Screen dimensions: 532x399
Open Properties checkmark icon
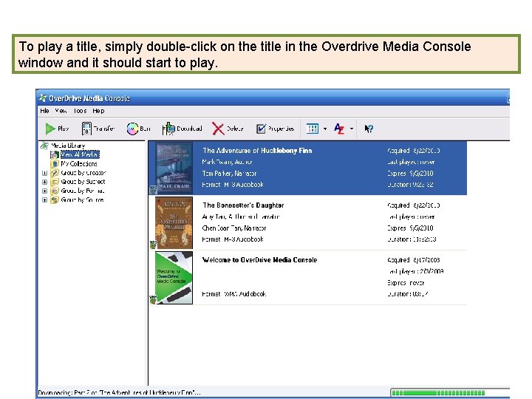[261, 129]
